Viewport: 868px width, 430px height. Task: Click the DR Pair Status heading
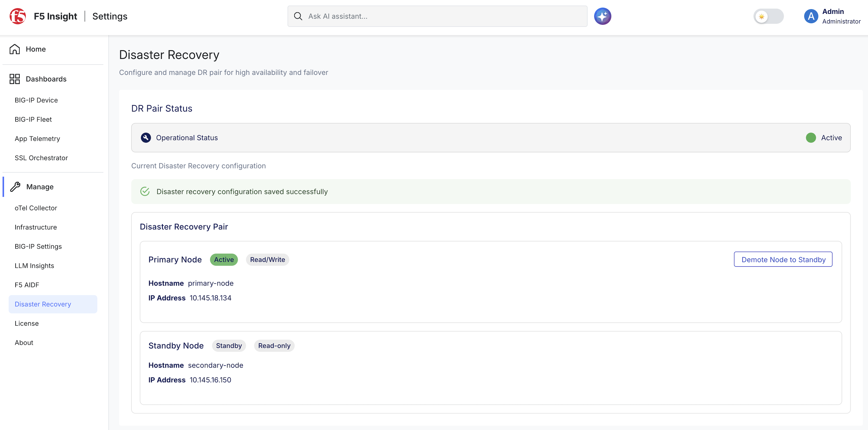click(162, 108)
